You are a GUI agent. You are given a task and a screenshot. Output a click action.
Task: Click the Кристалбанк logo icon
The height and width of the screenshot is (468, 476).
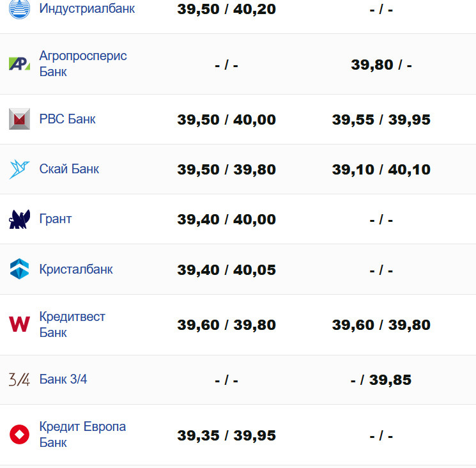pos(19,269)
